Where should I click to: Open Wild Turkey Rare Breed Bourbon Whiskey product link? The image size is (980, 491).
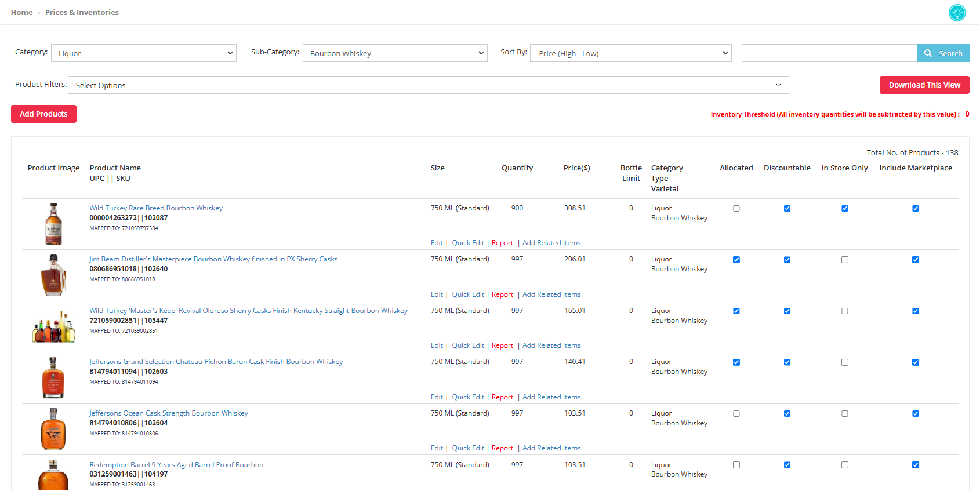click(x=156, y=208)
